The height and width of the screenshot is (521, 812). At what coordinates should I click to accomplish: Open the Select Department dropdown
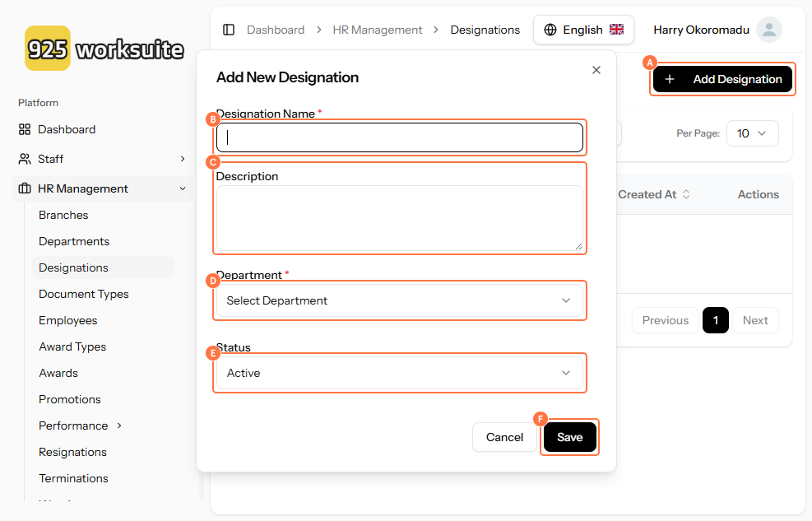pos(400,300)
